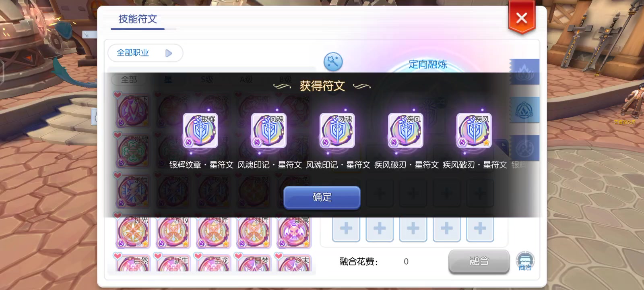Click the 融合 fuse button
The image size is (644, 290).
point(479,261)
